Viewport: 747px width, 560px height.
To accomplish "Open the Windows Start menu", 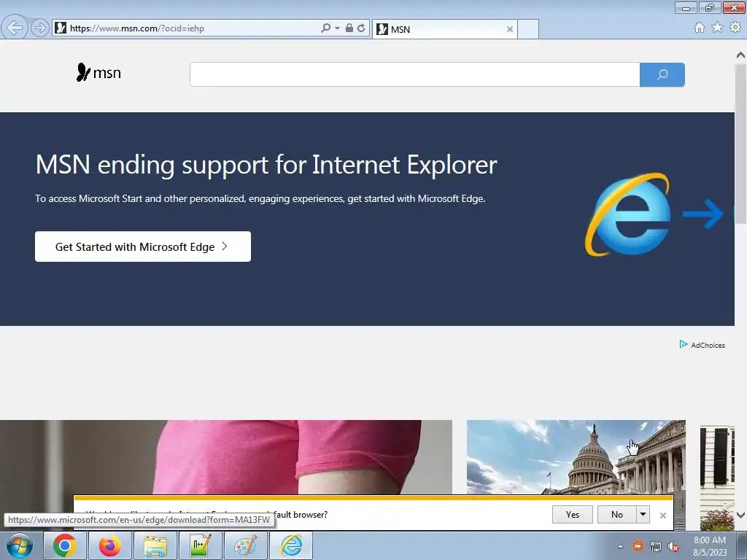I will pos(20,545).
